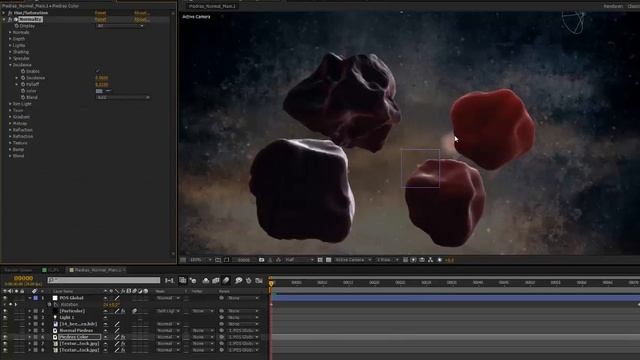Expand the Normals group in effect controls
640x360 pixels.
pos(10,32)
